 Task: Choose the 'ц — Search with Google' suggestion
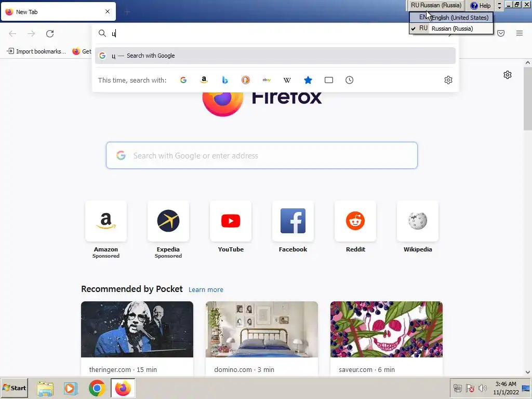click(275, 56)
